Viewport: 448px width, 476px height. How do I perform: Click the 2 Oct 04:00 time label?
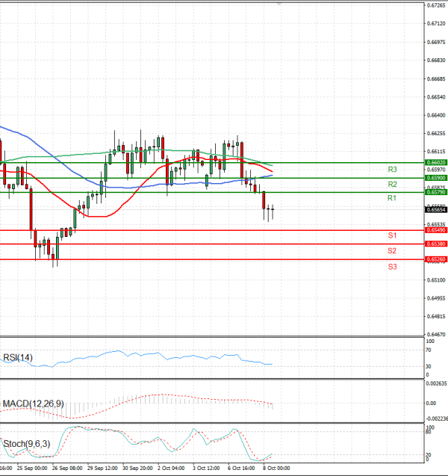click(171, 468)
